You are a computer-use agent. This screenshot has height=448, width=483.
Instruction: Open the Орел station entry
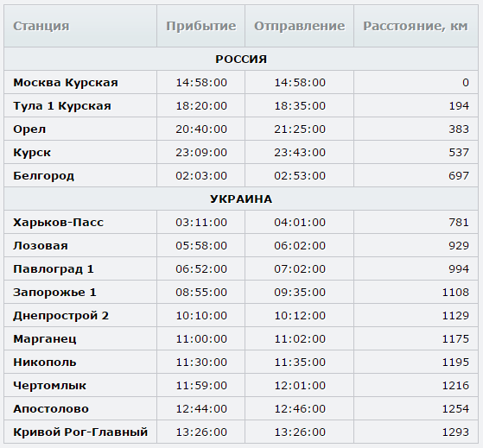29,129
